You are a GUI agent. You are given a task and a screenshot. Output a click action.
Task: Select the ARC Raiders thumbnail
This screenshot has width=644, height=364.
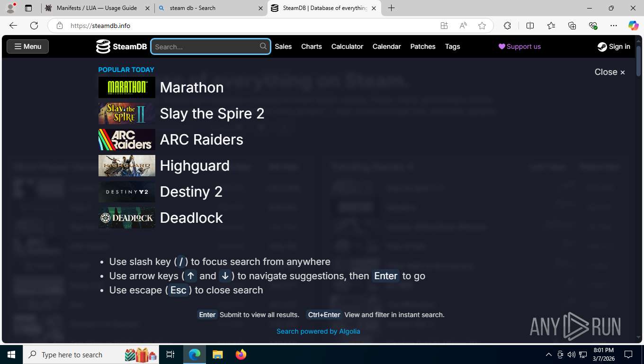[127, 139]
